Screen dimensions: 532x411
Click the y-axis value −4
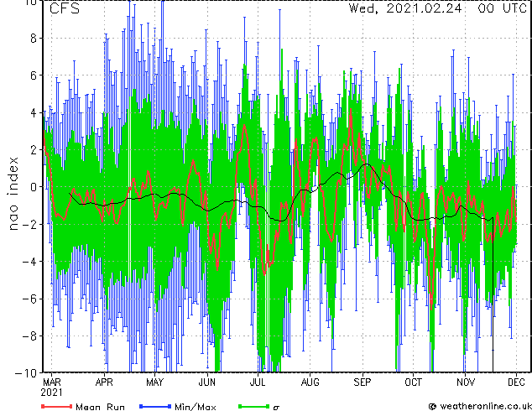tap(29, 262)
